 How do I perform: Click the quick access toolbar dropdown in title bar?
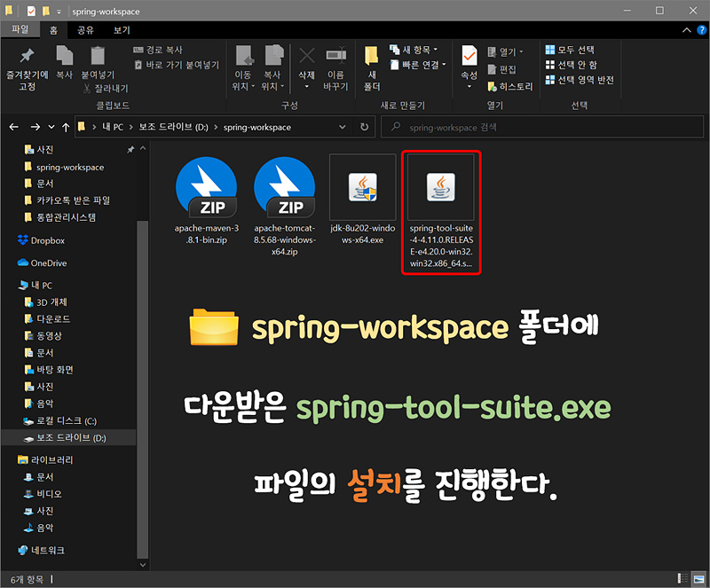click(59, 12)
